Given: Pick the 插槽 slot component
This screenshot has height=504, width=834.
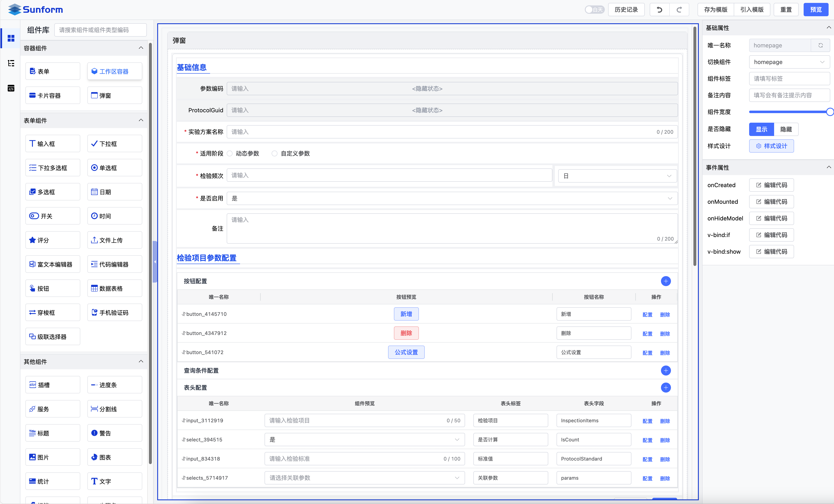Looking at the screenshot, I should pos(52,385).
